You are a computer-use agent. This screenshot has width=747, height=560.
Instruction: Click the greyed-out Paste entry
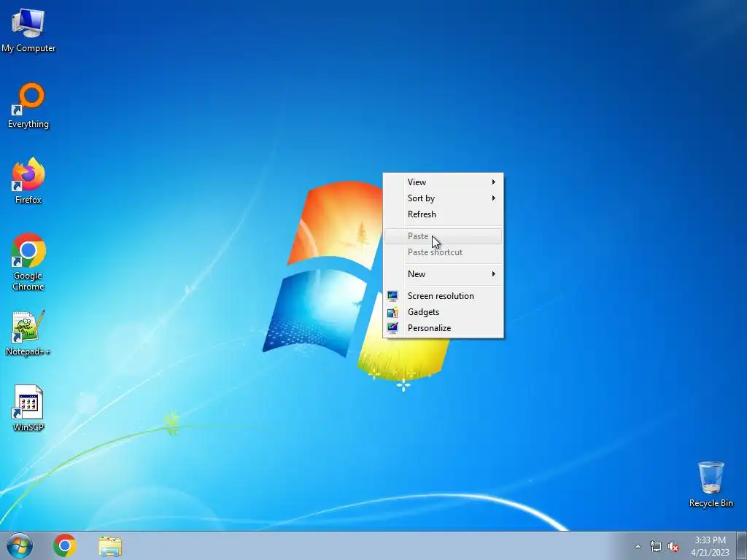443,236
